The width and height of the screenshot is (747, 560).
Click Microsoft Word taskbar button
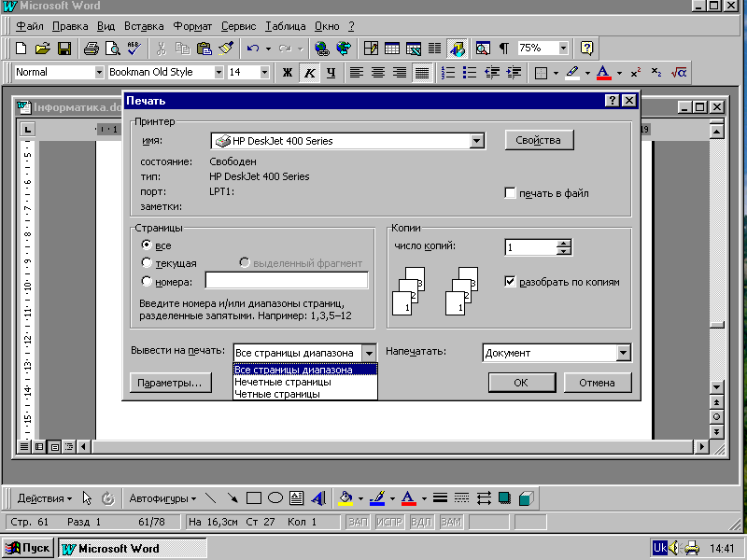(x=133, y=548)
